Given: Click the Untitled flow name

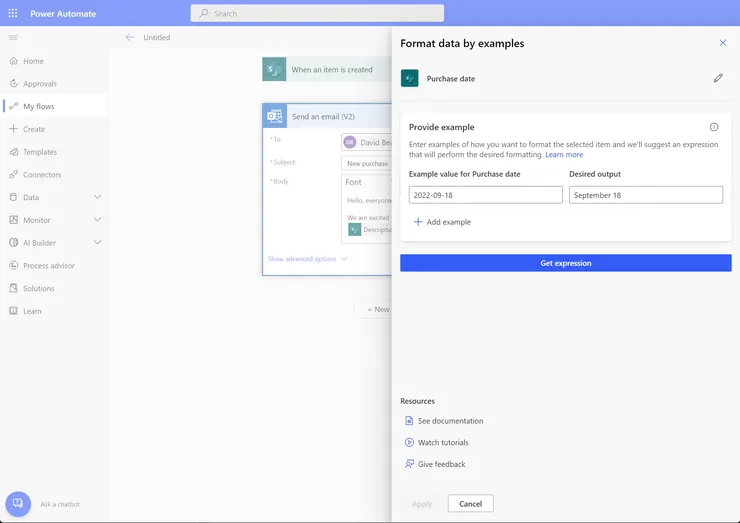Looking at the screenshot, I should pyautogui.click(x=157, y=37).
